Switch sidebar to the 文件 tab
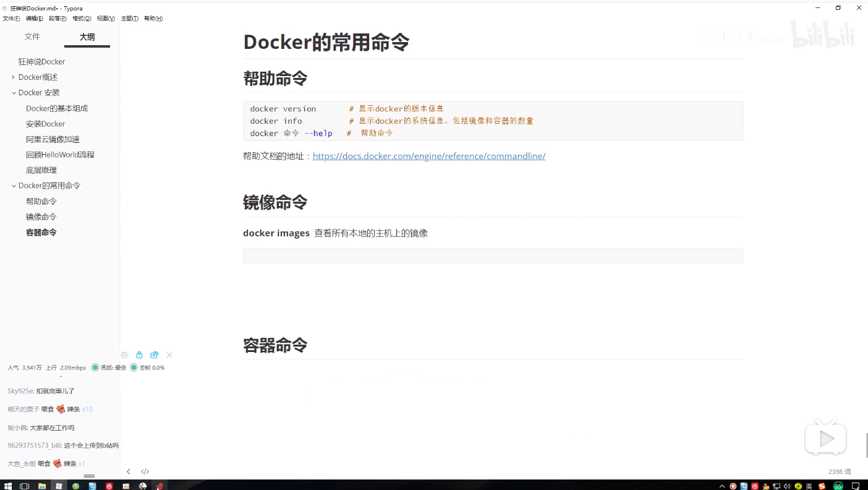This screenshot has height=490, width=868. click(32, 37)
